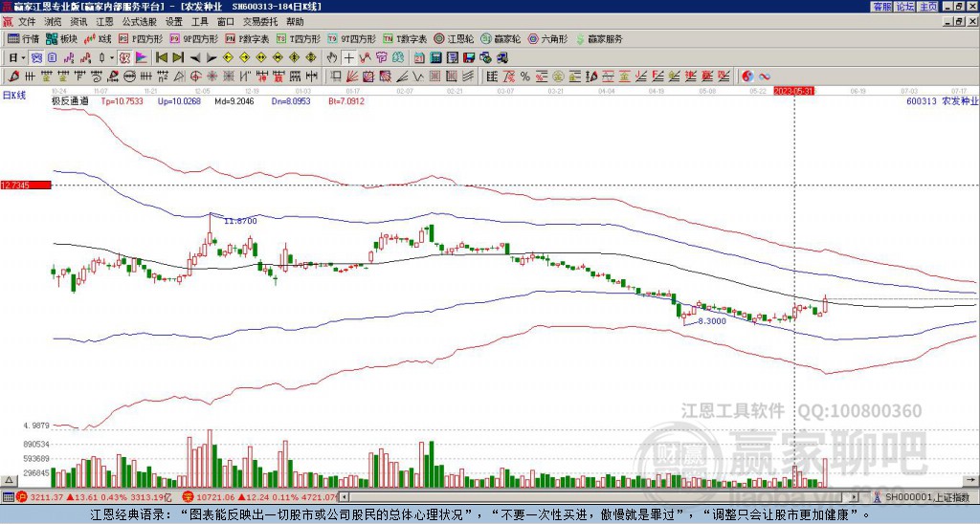Click the black right arrow icon
The width and height of the screenshot is (980, 524).
tap(212, 58)
